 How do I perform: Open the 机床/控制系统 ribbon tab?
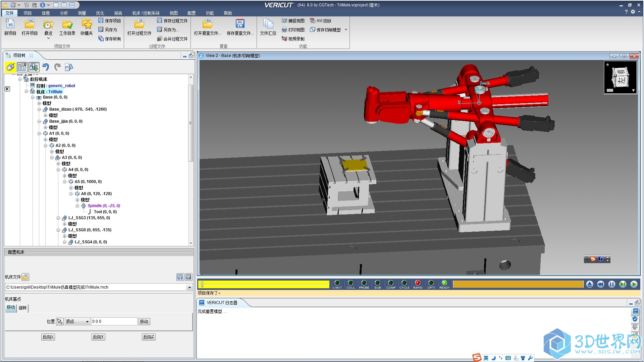pyautogui.click(x=146, y=13)
